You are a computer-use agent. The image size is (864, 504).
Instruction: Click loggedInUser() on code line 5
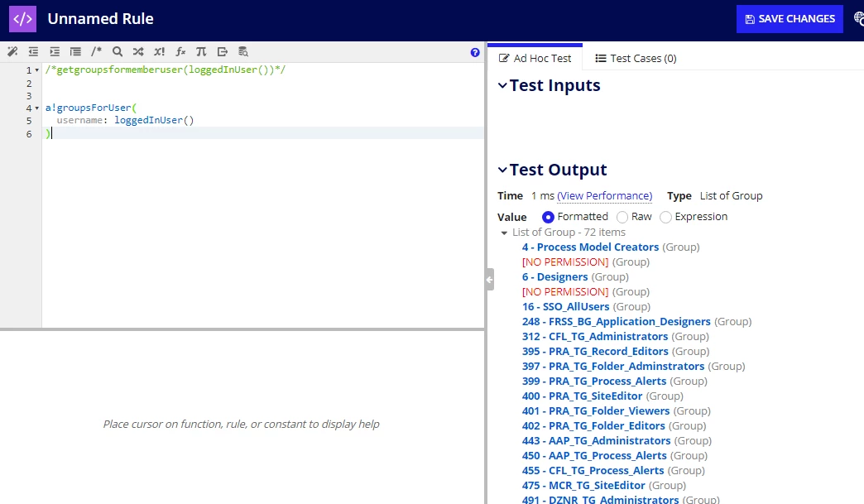(x=154, y=120)
